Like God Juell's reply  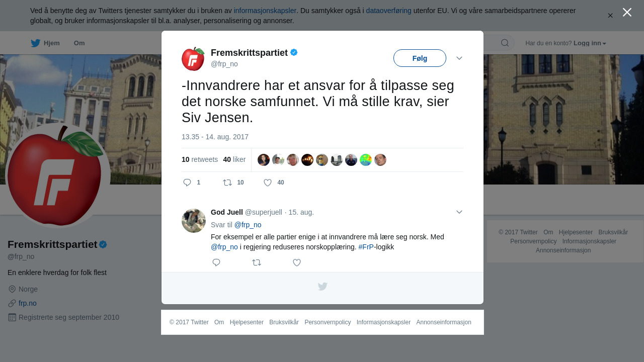point(297,262)
